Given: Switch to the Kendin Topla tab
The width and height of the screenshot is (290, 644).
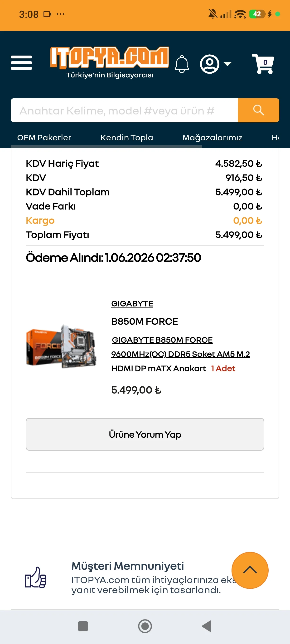Looking at the screenshot, I should [127, 137].
